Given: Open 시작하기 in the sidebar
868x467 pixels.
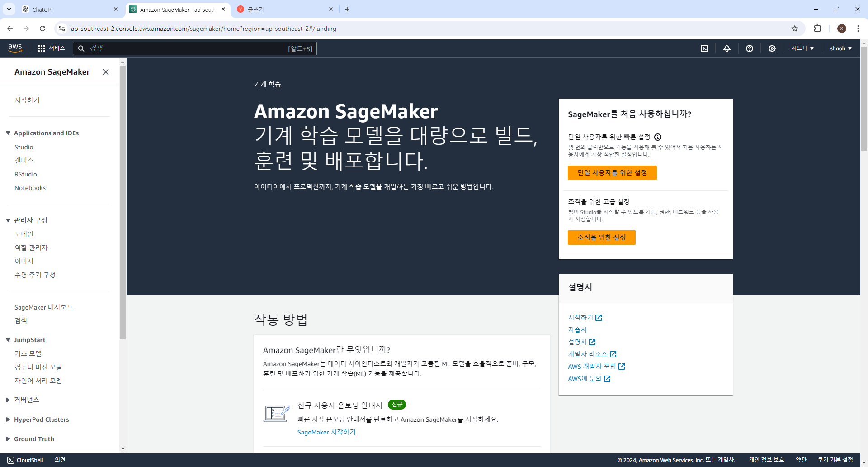Looking at the screenshot, I should (27, 100).
